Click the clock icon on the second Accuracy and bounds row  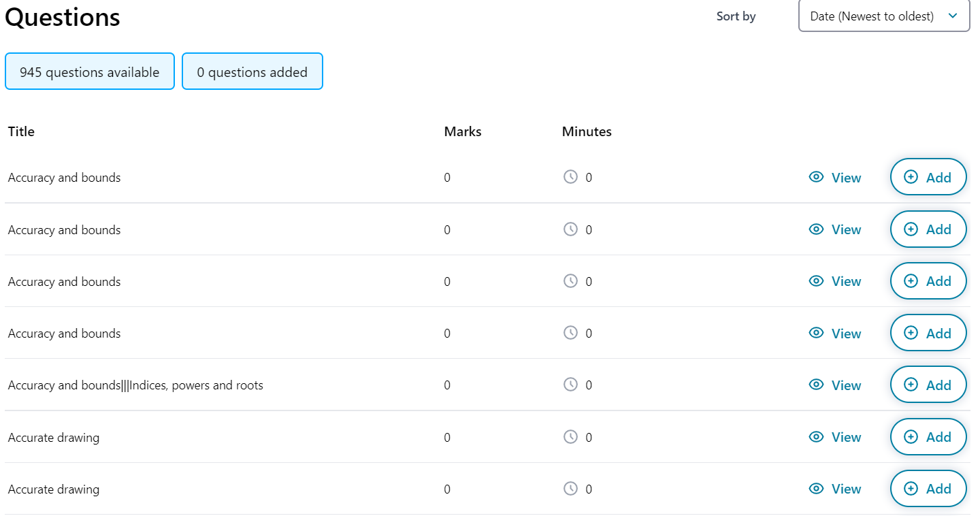[x=570, y=229]
